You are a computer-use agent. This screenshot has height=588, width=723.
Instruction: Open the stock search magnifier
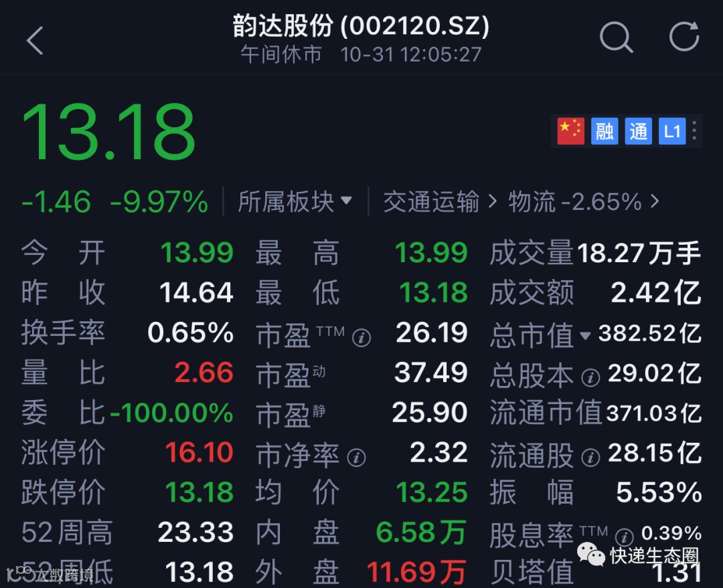[x=616, y=37]
